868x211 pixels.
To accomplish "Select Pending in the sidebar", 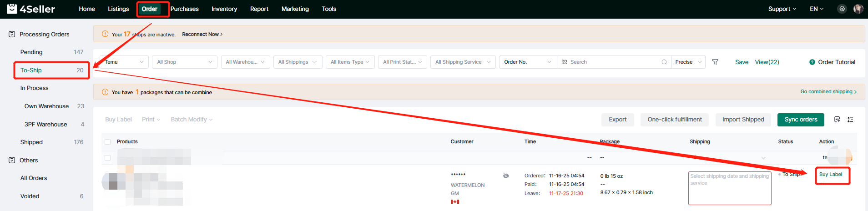I will pyautogui.click(x=31, y=52).
